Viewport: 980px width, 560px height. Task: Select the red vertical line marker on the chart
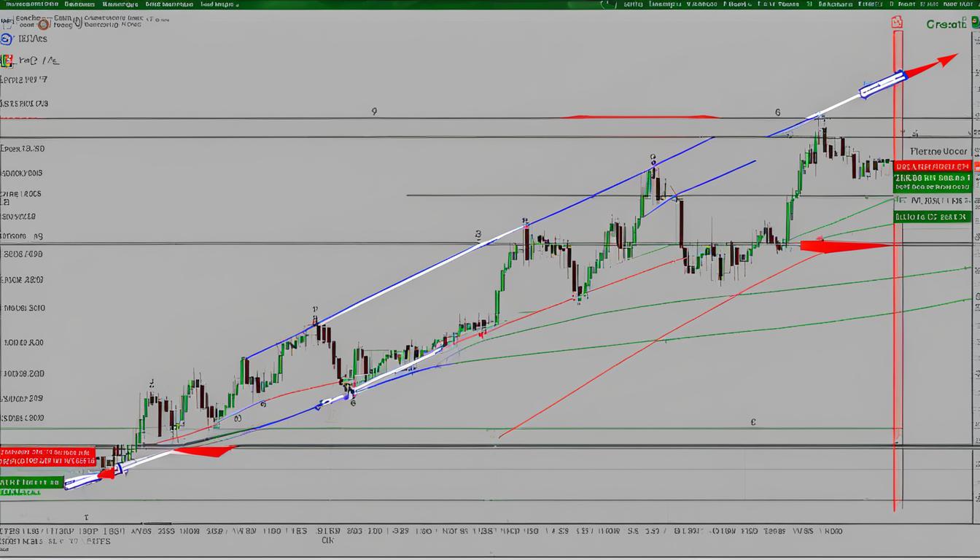pyautogui.click(x=898, y=270)
